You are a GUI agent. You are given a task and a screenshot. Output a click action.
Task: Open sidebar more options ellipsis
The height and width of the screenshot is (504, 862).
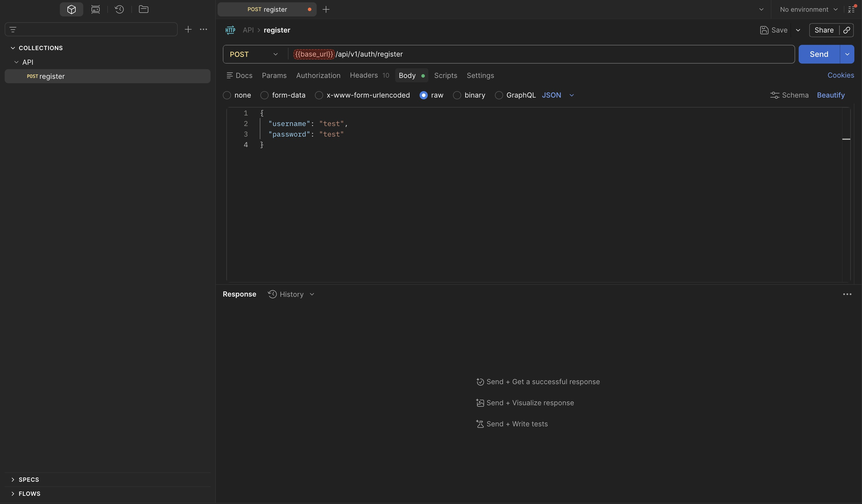(203, 29)
